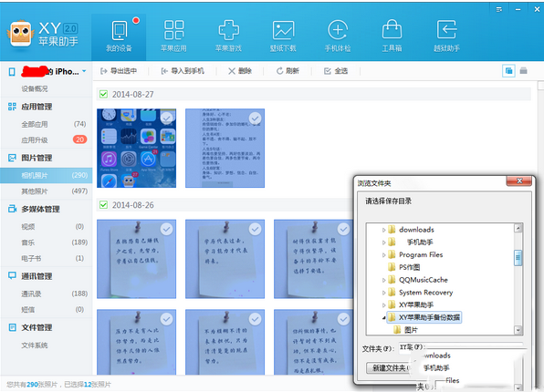Open 文件系统 in sidebar
This screenshot has width=544, height=392.
coord(35,346)
